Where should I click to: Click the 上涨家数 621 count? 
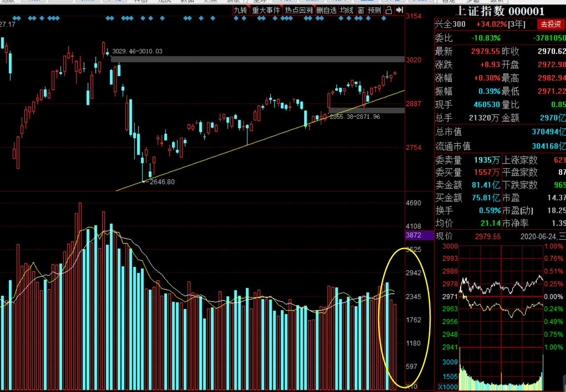tap(559, 160)
